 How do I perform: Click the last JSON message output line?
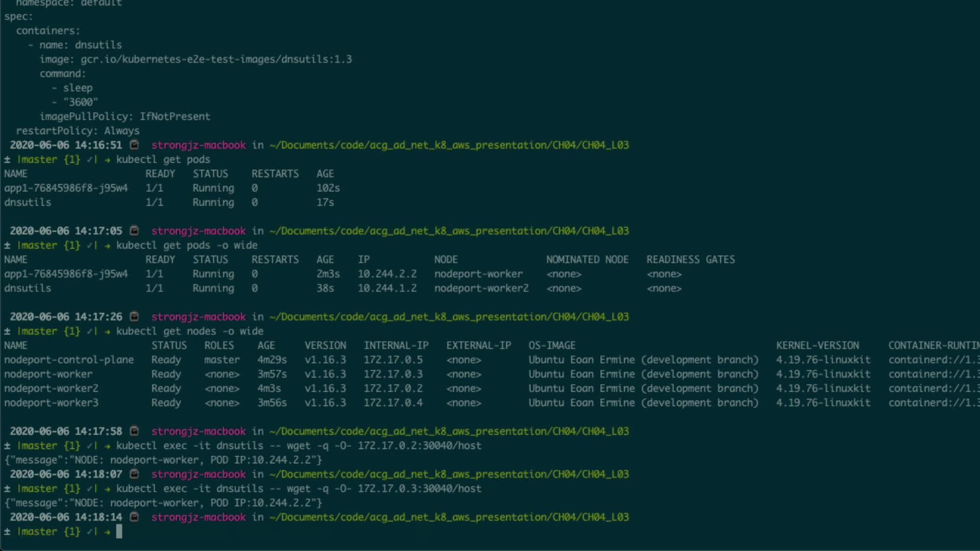(163, 503)
